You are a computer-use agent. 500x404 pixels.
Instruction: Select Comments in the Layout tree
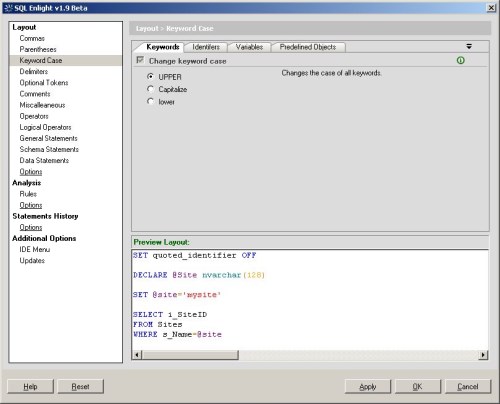click(x=35, y=94)
